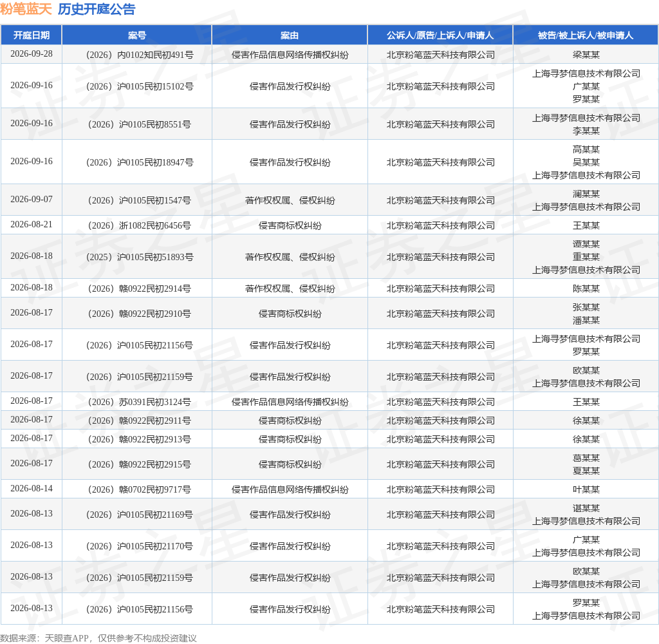Click the 开庭日期 column header
Image resolution: width=659 pixels, height=644 pixels.
(32, 35)
